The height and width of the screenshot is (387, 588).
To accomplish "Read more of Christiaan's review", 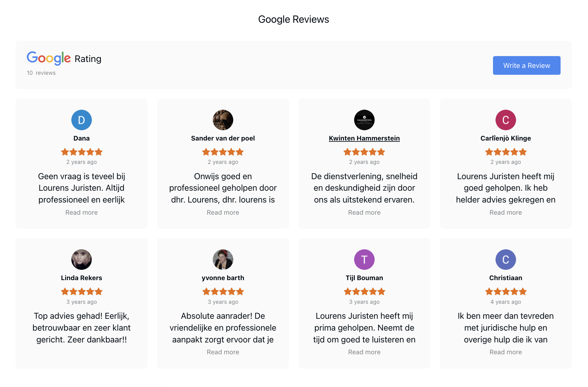I will [506, 352].
